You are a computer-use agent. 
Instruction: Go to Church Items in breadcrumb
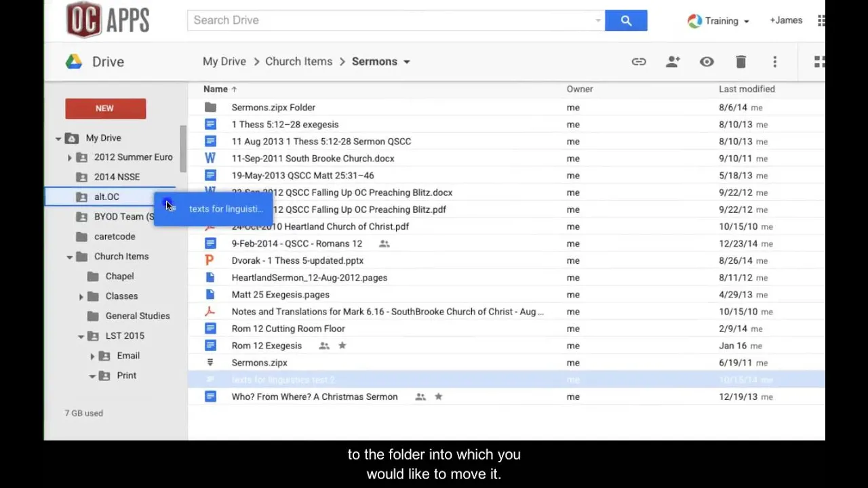(298, 61)
